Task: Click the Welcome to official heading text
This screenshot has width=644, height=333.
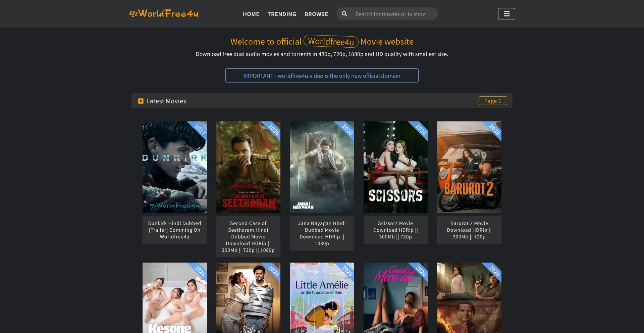Action: pos(266,42)
